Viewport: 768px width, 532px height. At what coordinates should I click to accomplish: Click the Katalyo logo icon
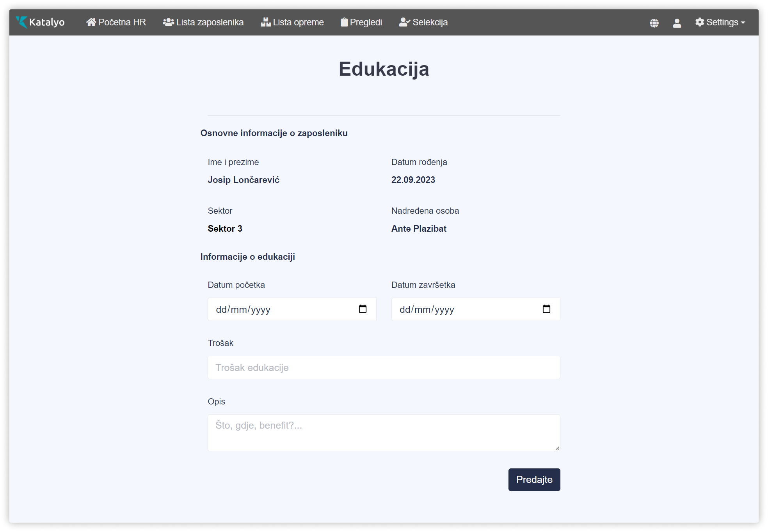tap(21, 22)
